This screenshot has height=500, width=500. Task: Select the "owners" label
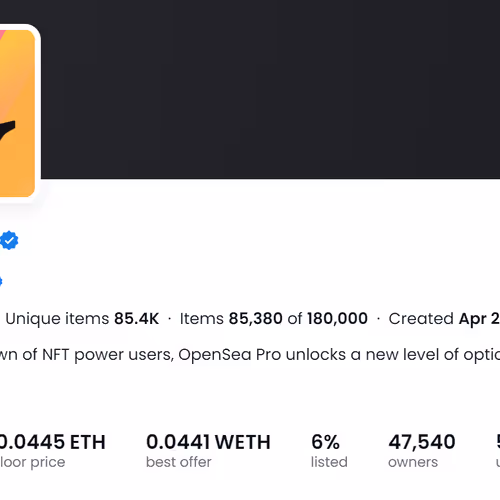click(413, 463)
